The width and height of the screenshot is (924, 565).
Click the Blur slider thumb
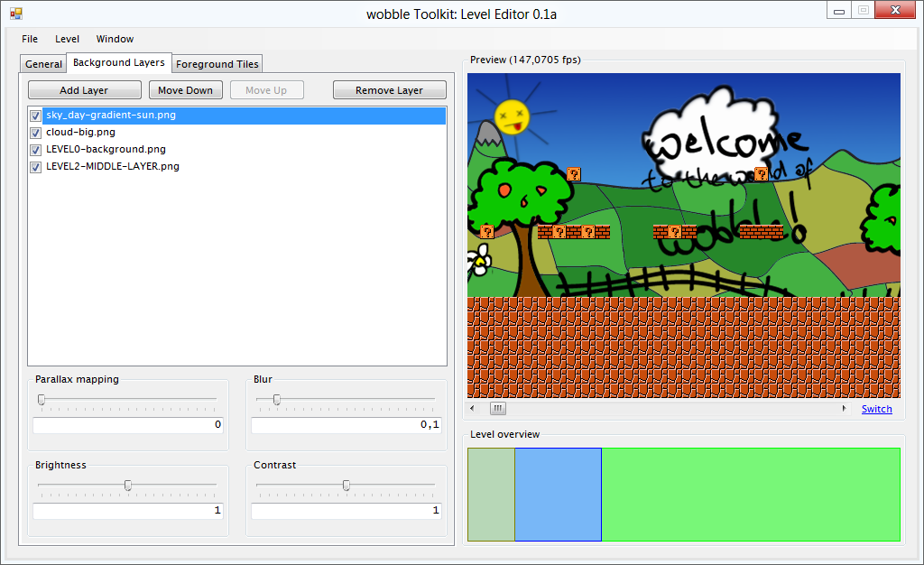pos(276,400)
